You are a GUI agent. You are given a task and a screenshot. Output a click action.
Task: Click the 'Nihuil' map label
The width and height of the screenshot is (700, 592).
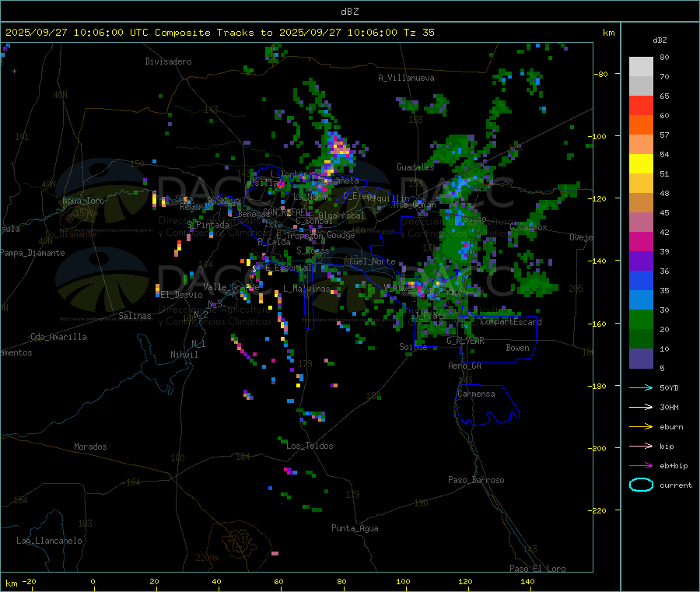pyautogui.click(x=184, y=355)
